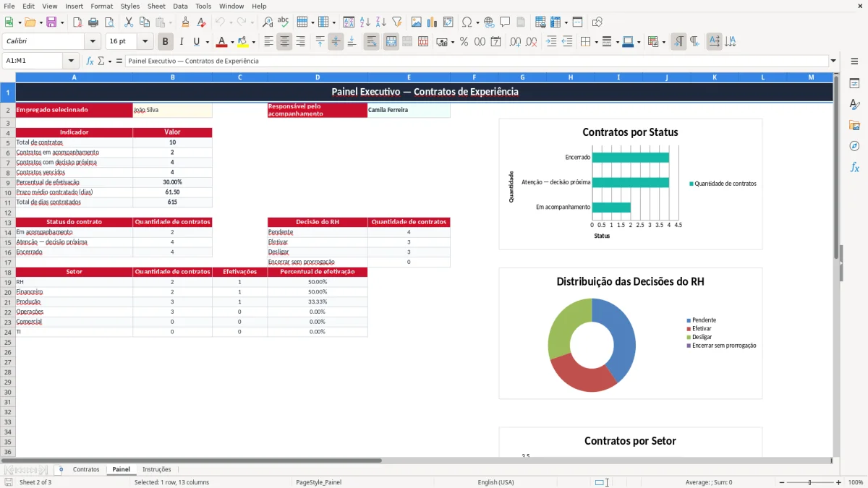Open the font size dropdown

point(145,42)
